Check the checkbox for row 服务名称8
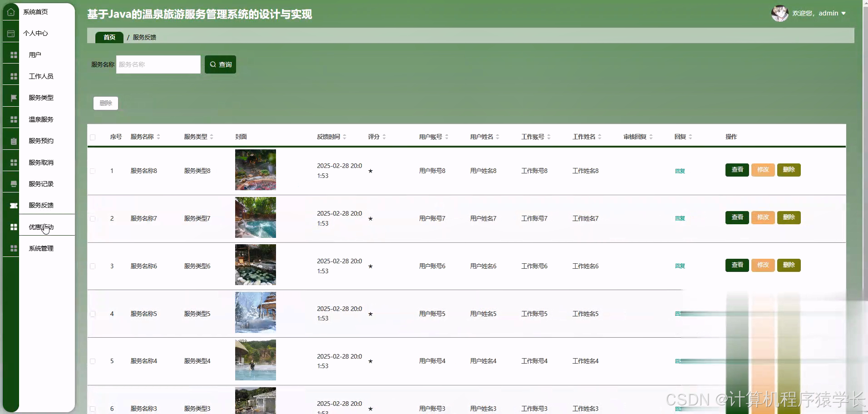 click(x=93, y=171)
